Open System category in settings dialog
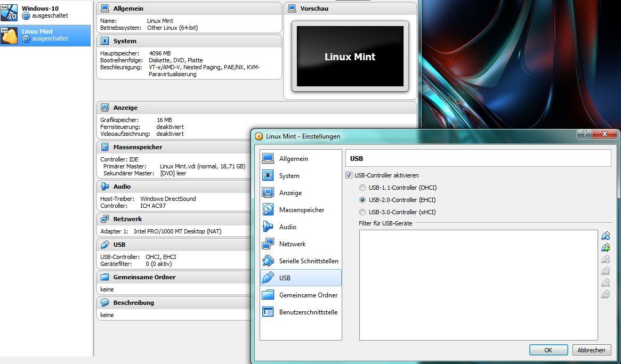This screenshot has width=621, height=364. [301, 175]
